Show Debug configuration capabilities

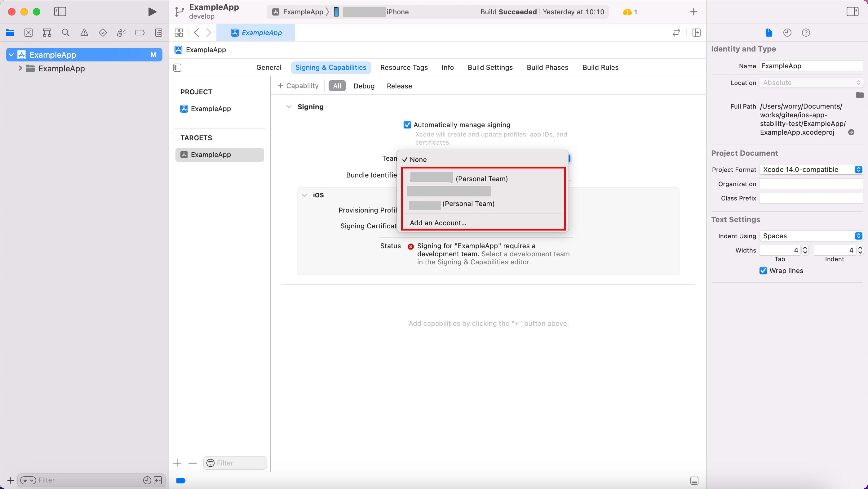click(364, 86)
